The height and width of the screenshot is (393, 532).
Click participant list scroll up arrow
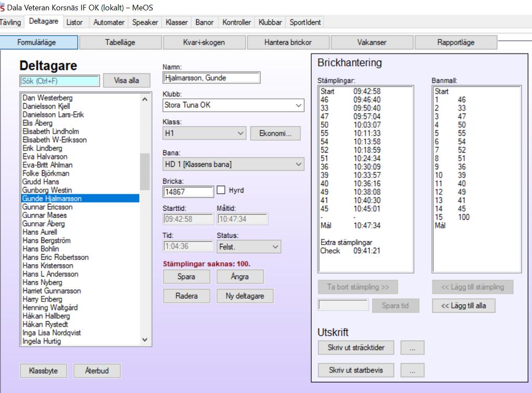point(145,99)
